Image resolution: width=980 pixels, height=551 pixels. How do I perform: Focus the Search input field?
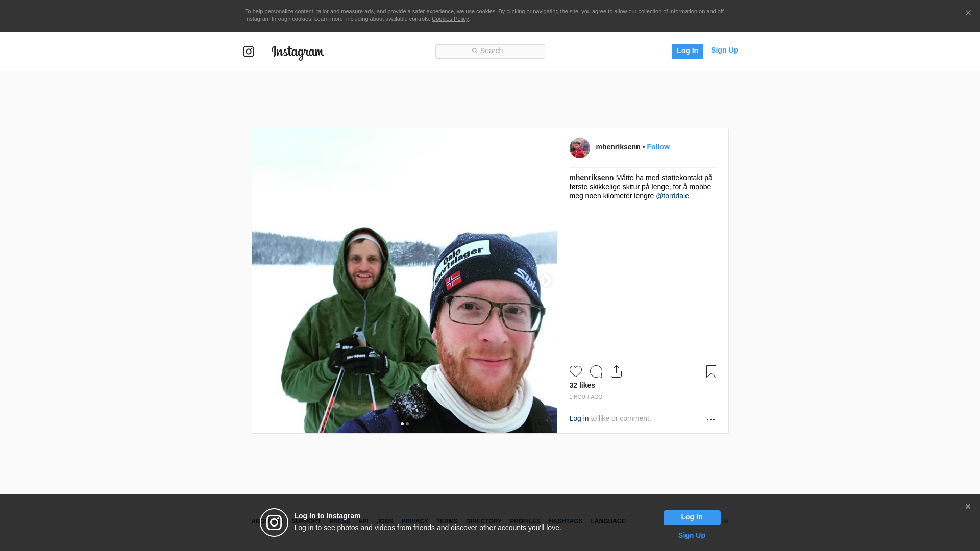coord(490,51)
